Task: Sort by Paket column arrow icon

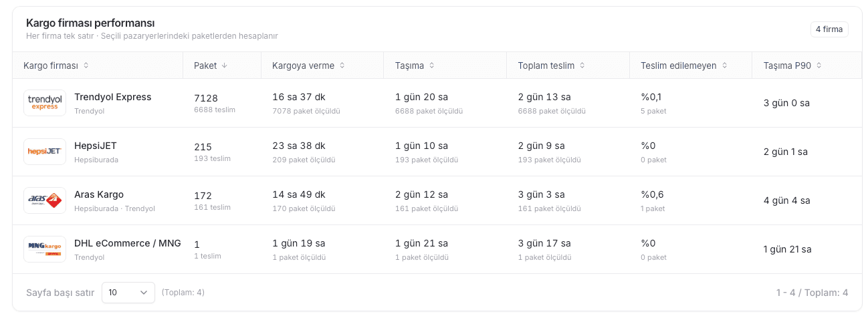Action: pyautogui.click(x=225, y=65)
